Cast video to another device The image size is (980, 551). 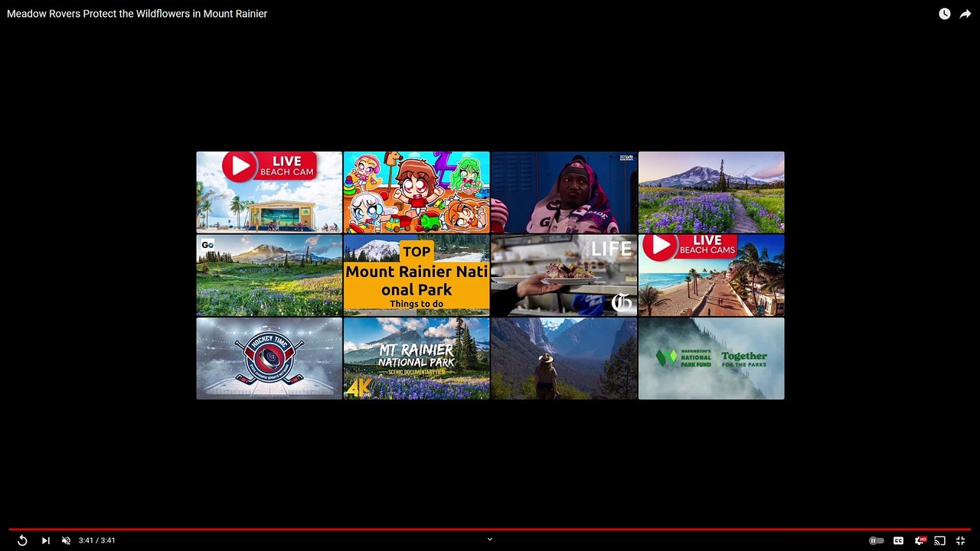tap(940, 540)
